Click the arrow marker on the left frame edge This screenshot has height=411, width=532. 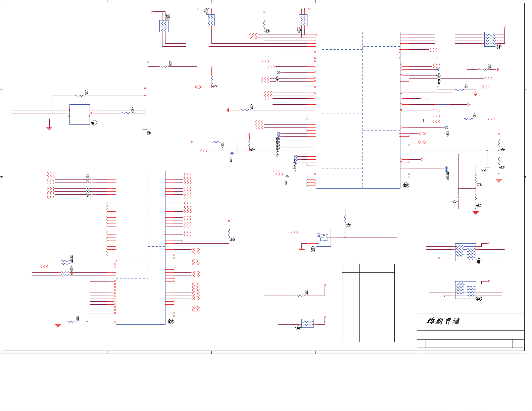click(x=2, y=176)
